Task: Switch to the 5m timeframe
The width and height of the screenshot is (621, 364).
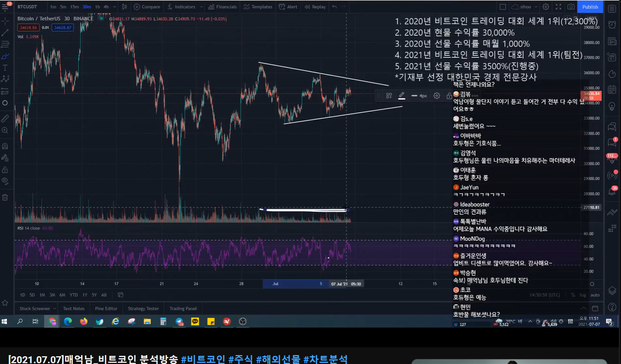Action: (x=63, y=7)
